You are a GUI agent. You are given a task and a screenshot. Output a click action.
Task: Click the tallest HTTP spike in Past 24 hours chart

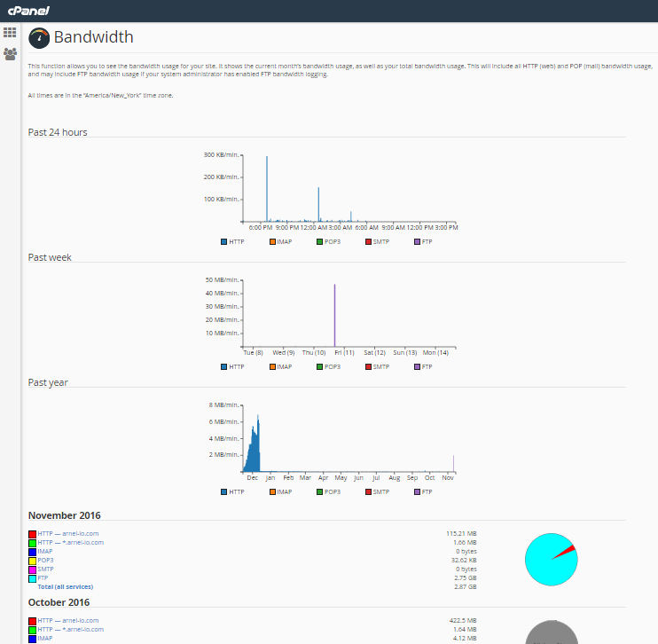tap(267, 188)
